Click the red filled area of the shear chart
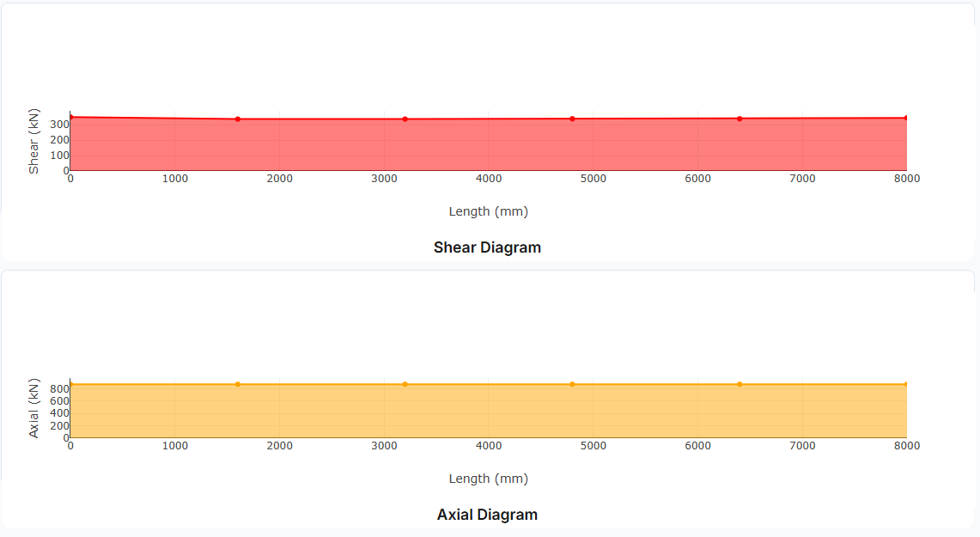This screenshot has width=980, height=537. 488,146
